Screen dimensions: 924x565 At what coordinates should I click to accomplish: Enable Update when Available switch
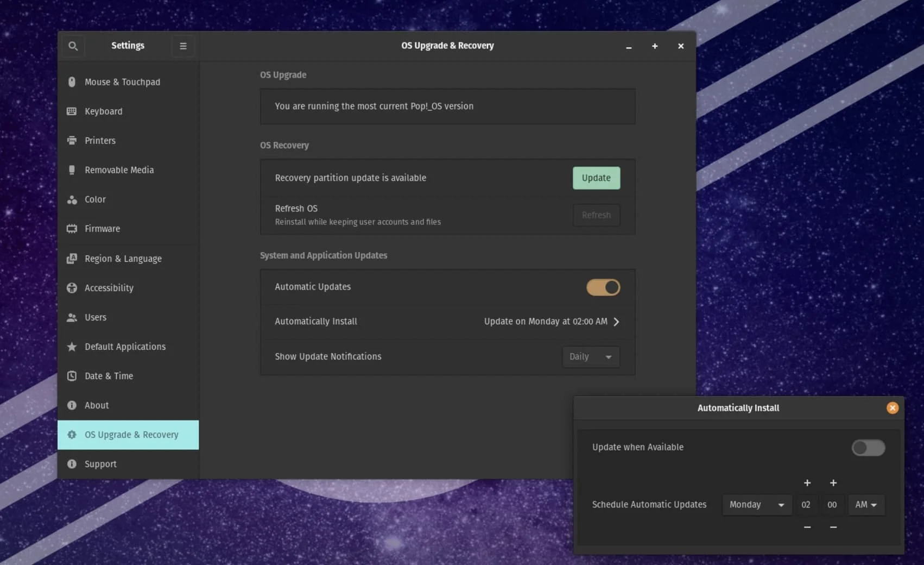click(868, 448)
